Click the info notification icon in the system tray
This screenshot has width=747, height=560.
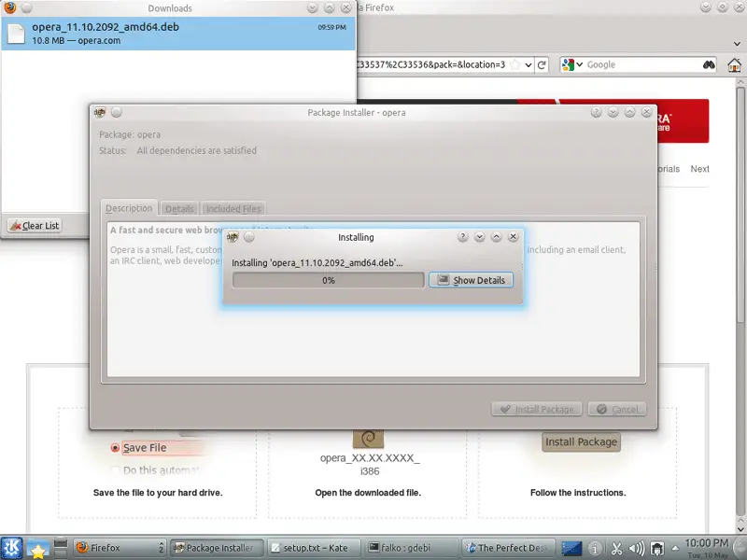[594, 549]
